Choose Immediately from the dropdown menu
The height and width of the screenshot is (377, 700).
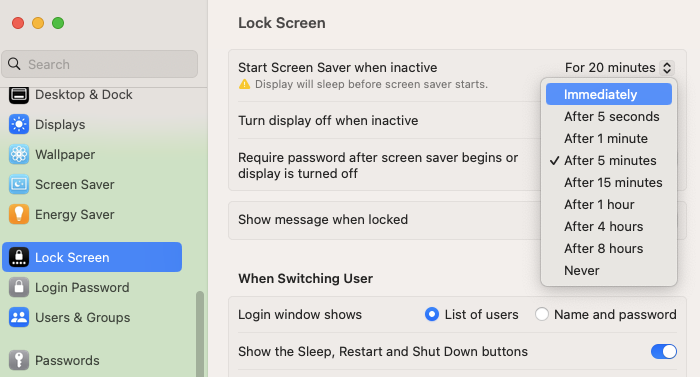click(608, 94)
